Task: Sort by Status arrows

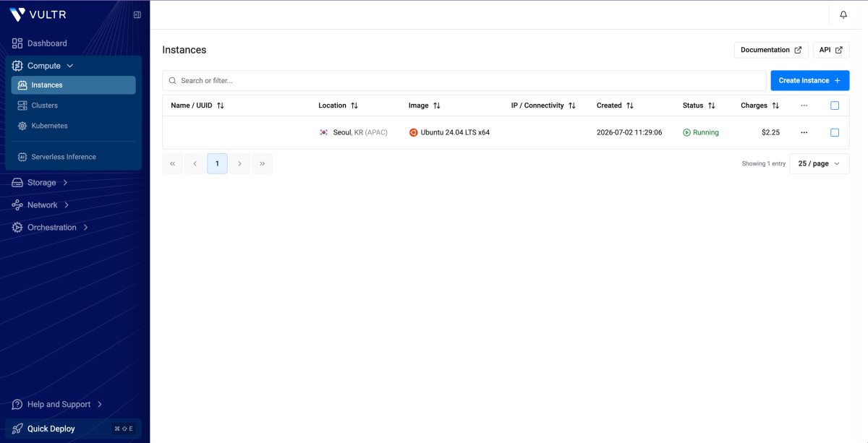Action: coord(712,106)
